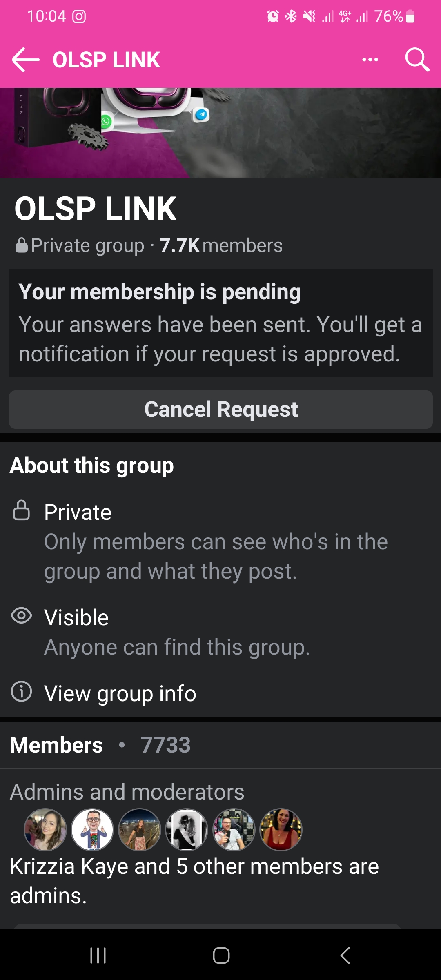The width and height of the screenshot is (441, 980).
Task: Tap the black-and-white admin photo
Action: (187, 830)
